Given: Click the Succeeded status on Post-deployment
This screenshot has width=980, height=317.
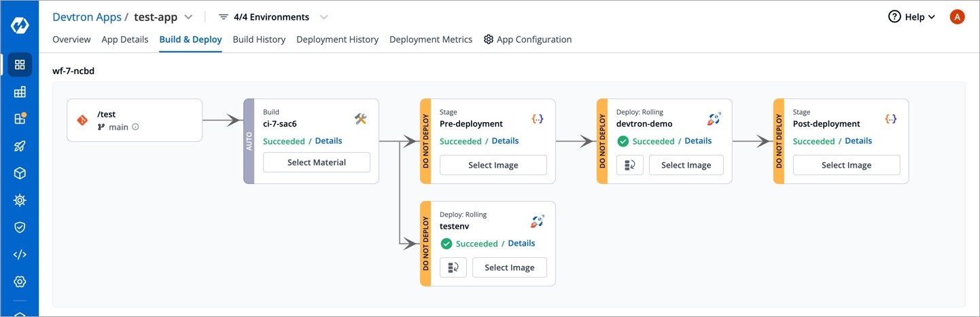Looking at the screenshot, I should click(x=814, y=141).
